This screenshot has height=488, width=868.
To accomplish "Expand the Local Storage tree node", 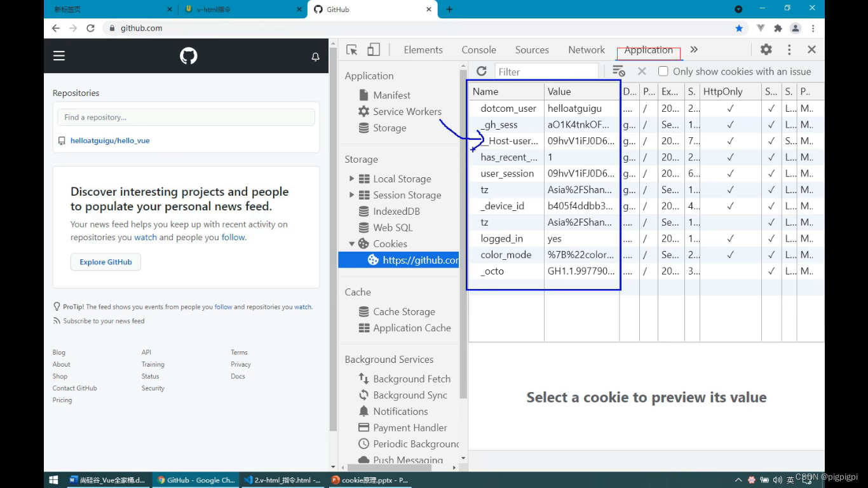I will 351,179.
